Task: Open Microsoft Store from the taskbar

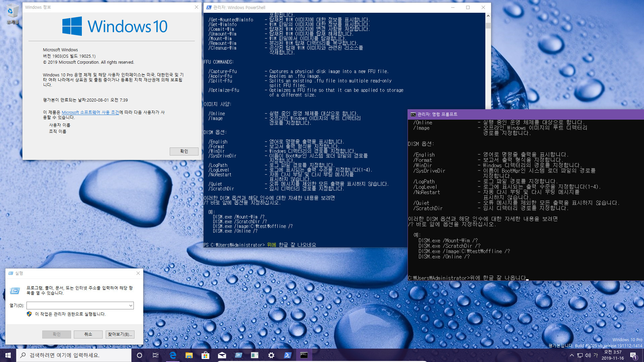Action: point(205,355)
